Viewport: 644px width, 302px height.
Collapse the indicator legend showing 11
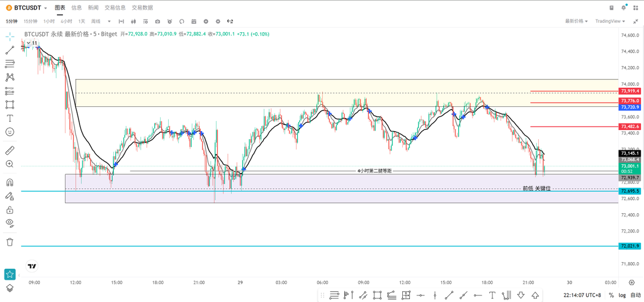pyautogui.click(x=31, y=43)
